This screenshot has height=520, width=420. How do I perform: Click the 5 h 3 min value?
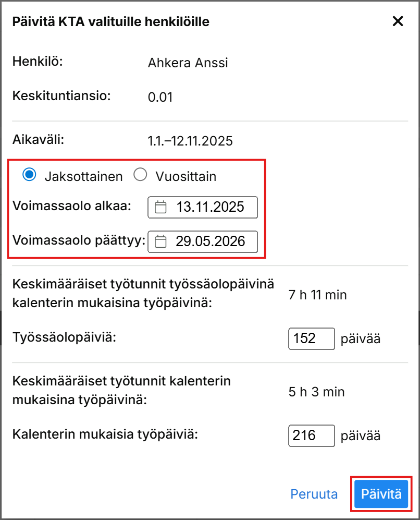point(316,392)
